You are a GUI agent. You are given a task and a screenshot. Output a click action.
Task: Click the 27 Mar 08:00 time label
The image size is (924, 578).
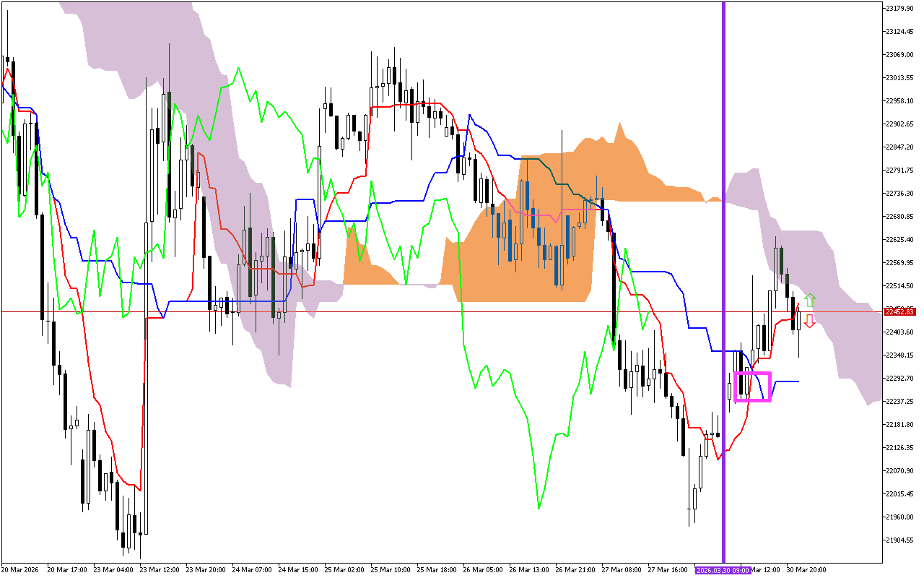pyautogui.click(x=622, y=570)
